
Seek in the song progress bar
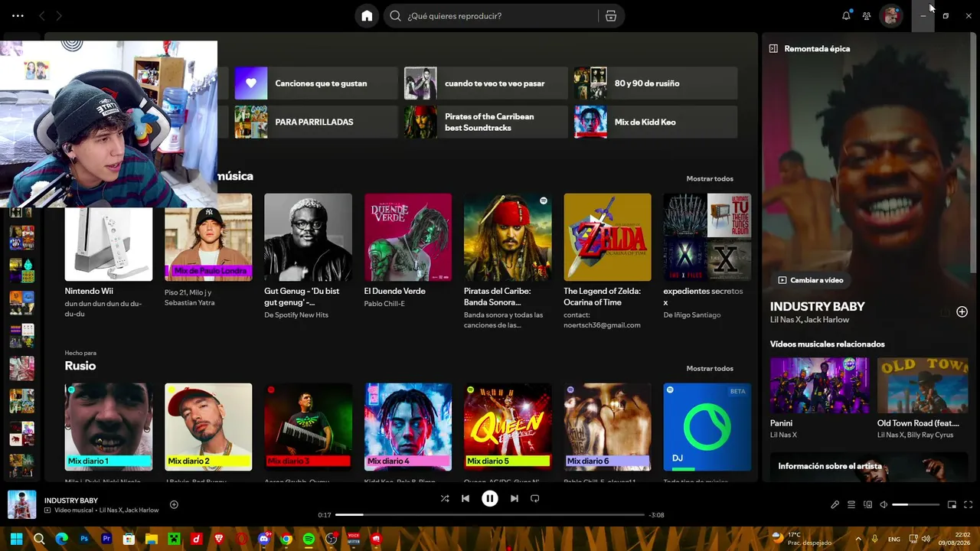click(x=490, y=515)
